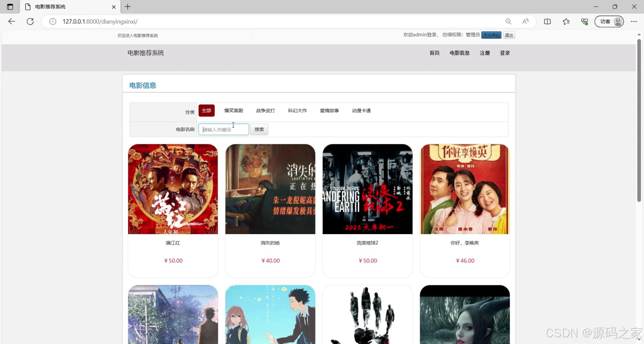
Task: Open the 登录 login page
Action: (505, 53)
